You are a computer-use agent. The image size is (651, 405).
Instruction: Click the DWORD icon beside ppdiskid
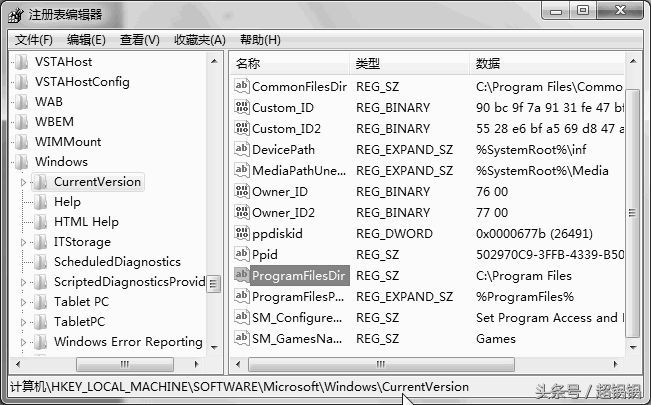pos(242,233)
